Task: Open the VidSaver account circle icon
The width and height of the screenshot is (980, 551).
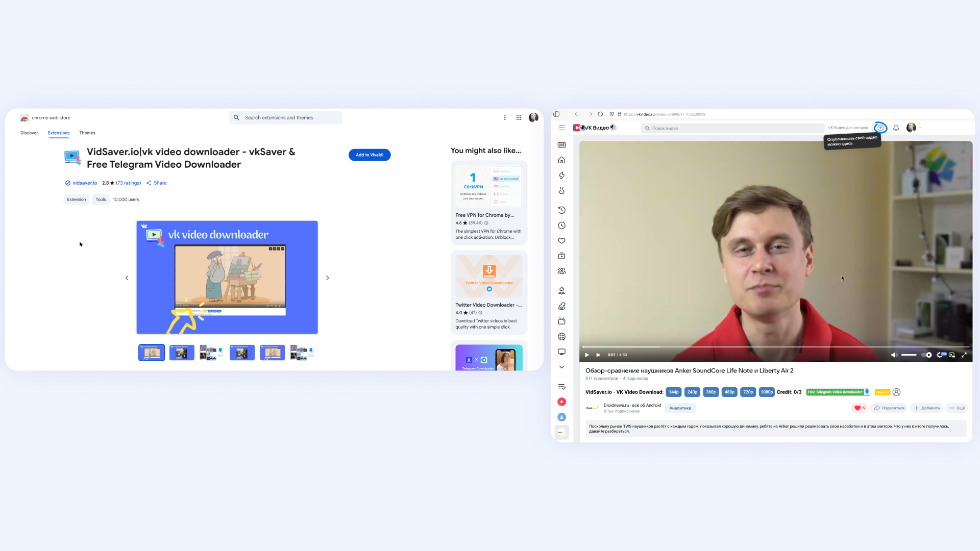Action: [896, 392]
